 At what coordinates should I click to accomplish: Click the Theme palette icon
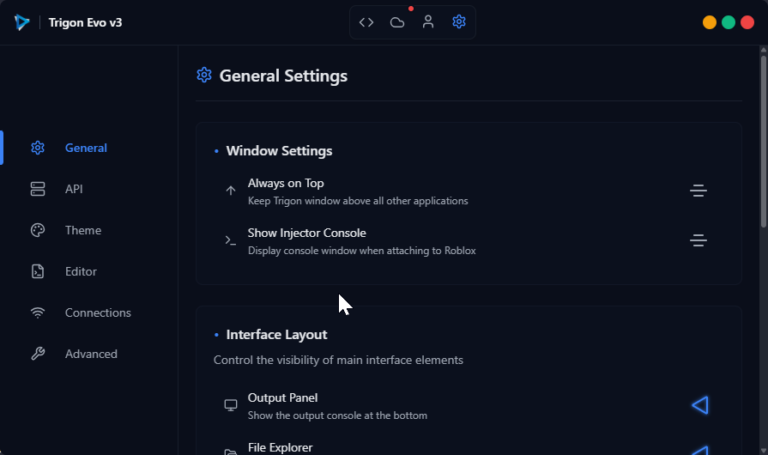pos(38,230)
